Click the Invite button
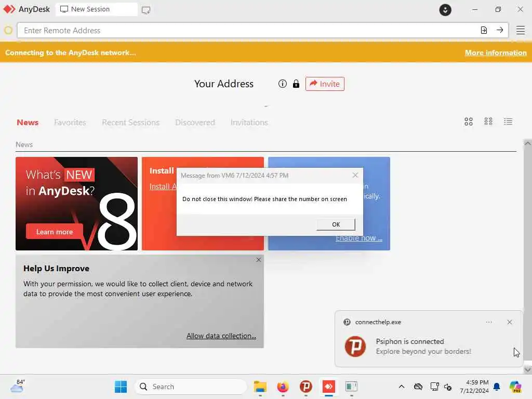 [325, 84]
